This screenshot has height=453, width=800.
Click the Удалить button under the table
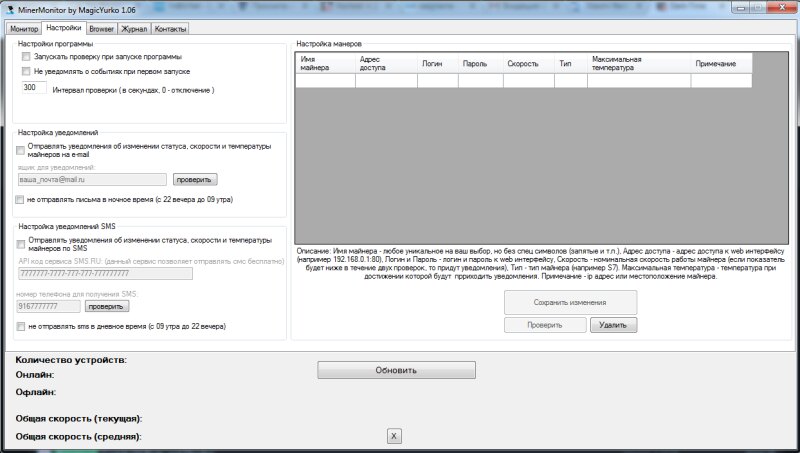pyautogui.click(x=612, y=325)
